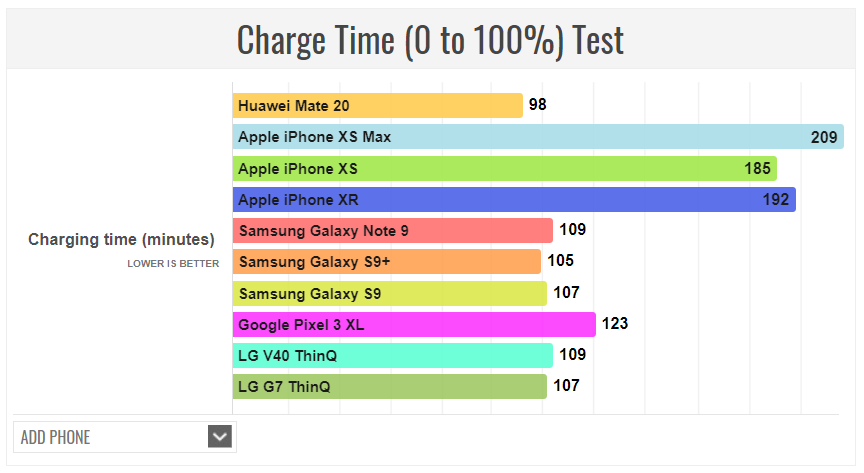Click the 209 value on XS Max bar
864x473 pixels.
[x=824, y=137]
